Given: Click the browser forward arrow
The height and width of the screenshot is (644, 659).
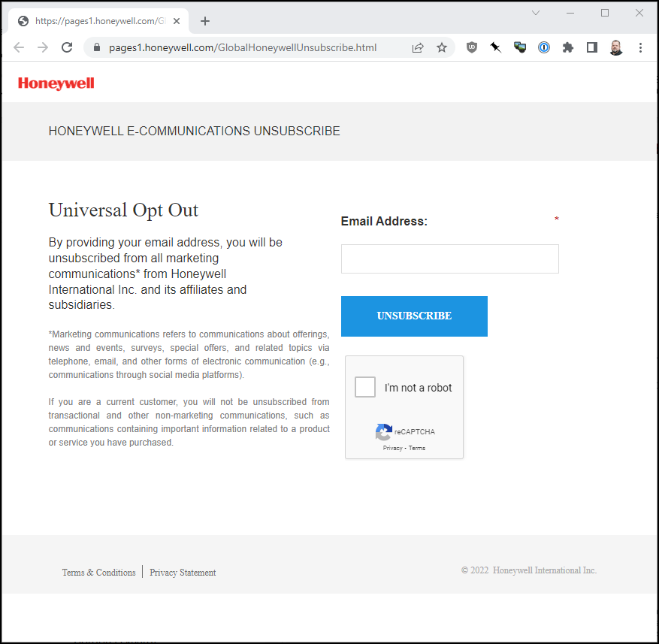Looking at the screenshot, I should click(42, 47).
